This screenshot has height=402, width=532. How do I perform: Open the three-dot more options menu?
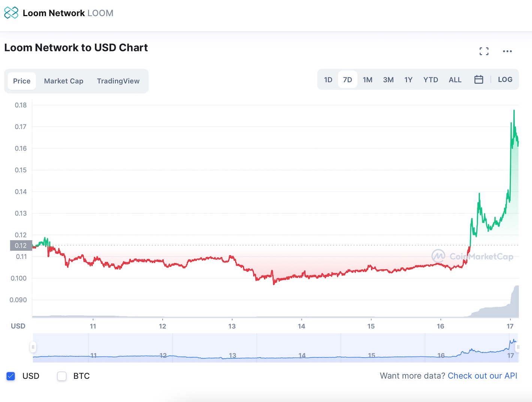pos(507,51)
